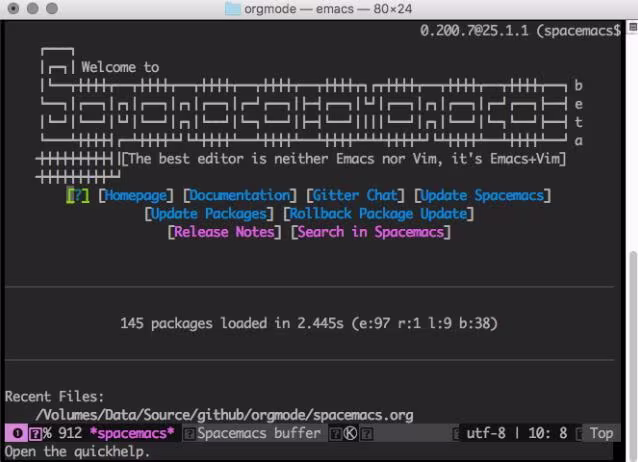Viewport: 638px width, 462px height.
Task: Click the folder icon in the window title
Action: pos(233,9)
